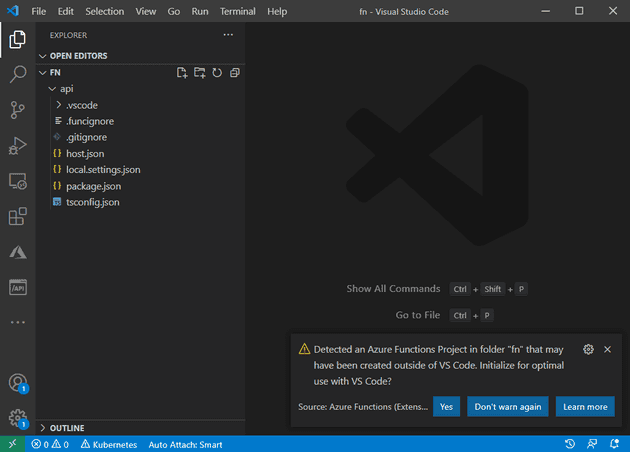This screenshot has width=630, height=452.
Task: Click the VS Code logo in title bar
Action: pyautogui.click(x=12, y=11)
